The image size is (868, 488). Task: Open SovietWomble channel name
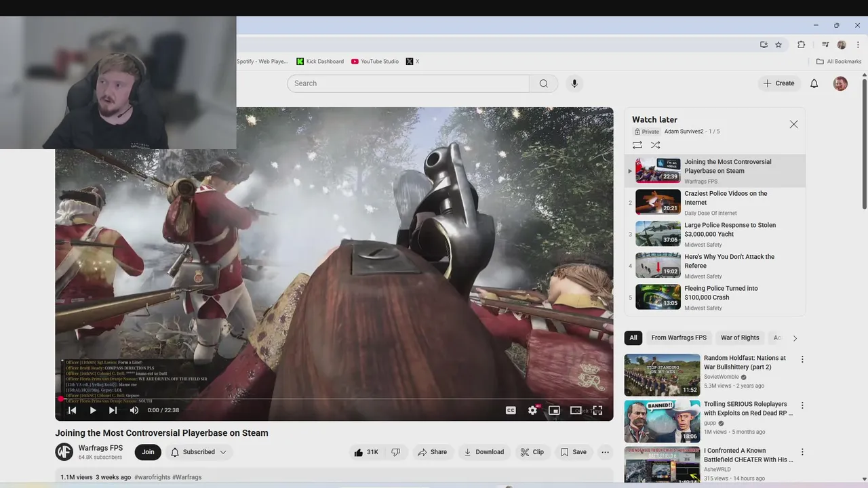(x=721, y=377)
